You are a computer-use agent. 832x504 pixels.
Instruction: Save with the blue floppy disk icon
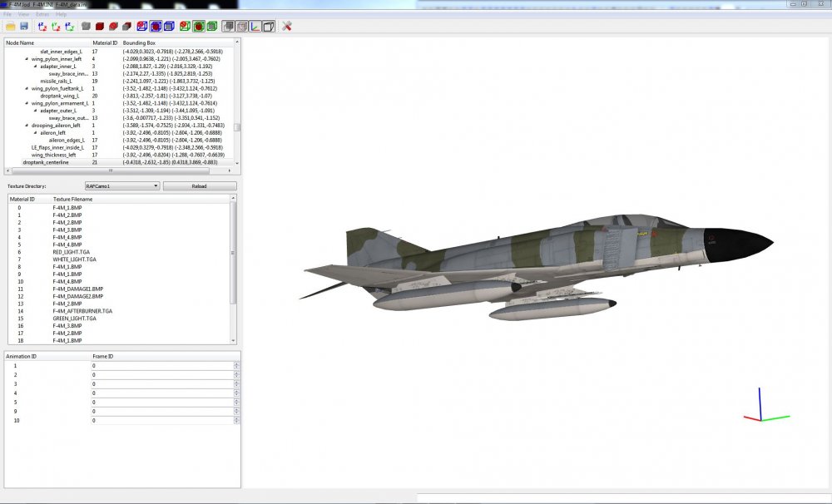pos(24,26)
